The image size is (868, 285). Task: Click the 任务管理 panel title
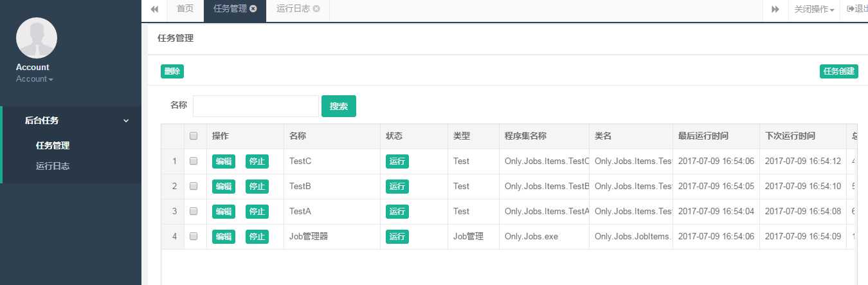tap(176, 38)
